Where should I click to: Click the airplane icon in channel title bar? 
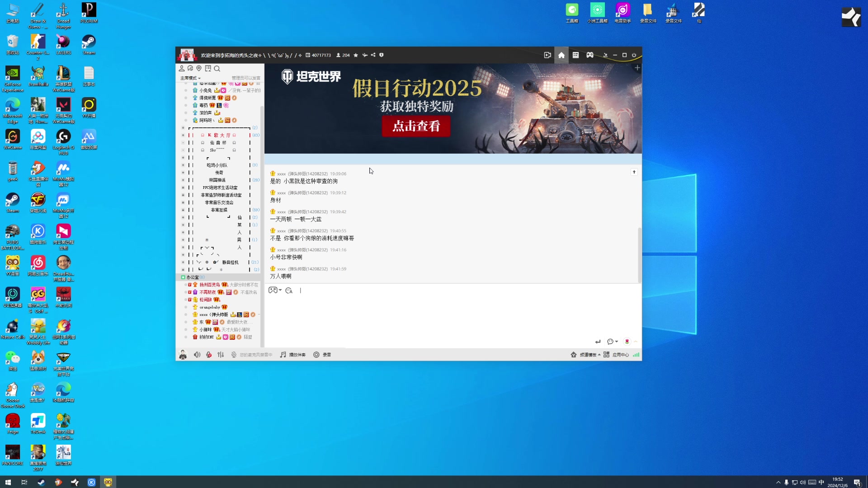pyautogui.click(x=365, y=55)
